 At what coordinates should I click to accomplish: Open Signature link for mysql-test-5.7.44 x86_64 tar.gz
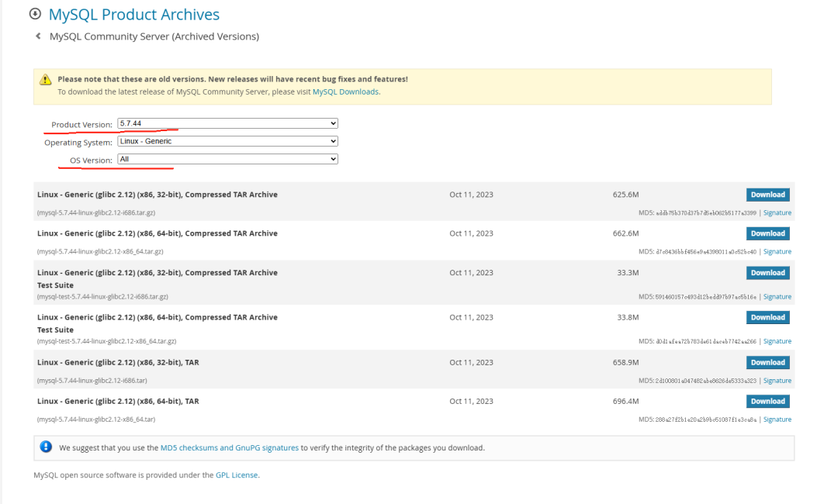[x=777, y=341]
